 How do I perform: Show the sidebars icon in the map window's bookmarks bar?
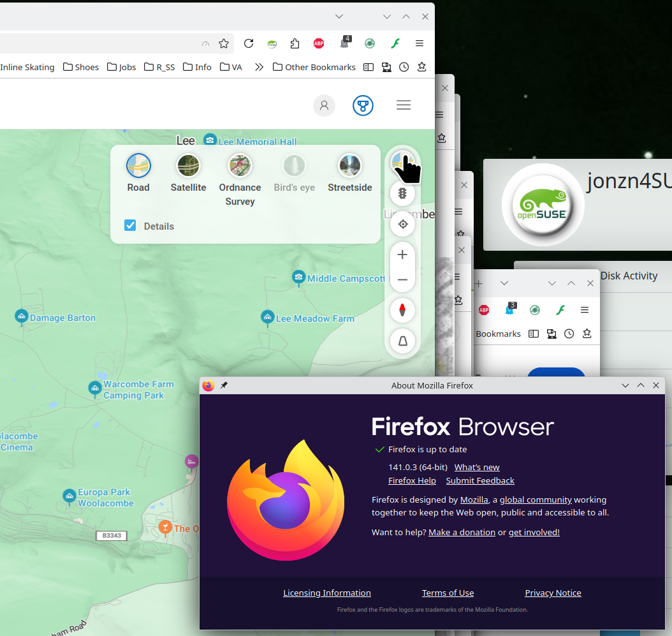click(369, 67)
